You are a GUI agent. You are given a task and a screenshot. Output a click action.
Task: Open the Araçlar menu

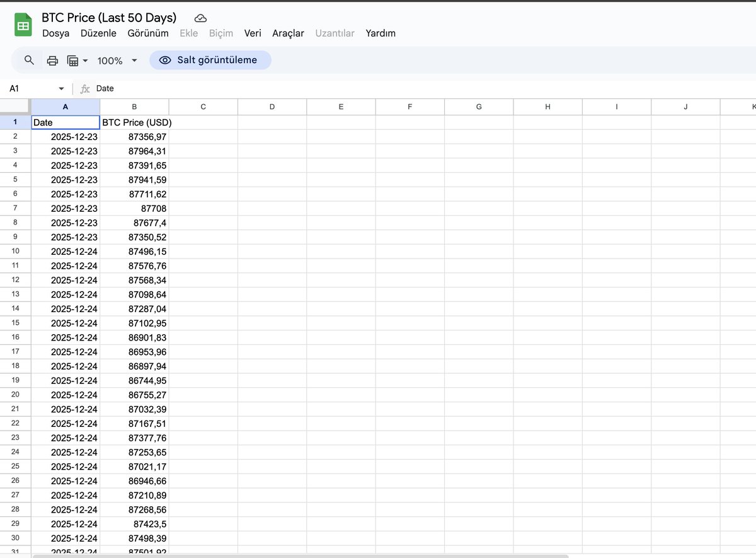[x=288, y=33]
